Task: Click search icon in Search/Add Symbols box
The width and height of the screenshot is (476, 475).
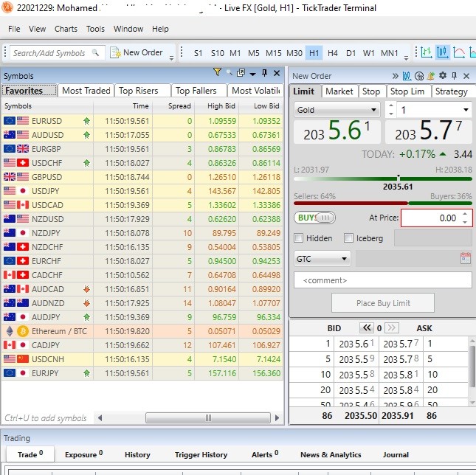Action: [x=95, y=52]
